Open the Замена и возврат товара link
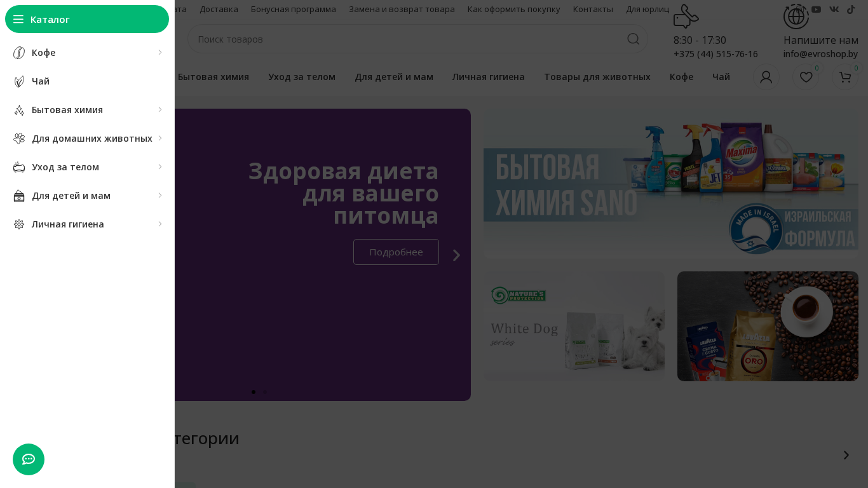 click(x=402, y=9)
